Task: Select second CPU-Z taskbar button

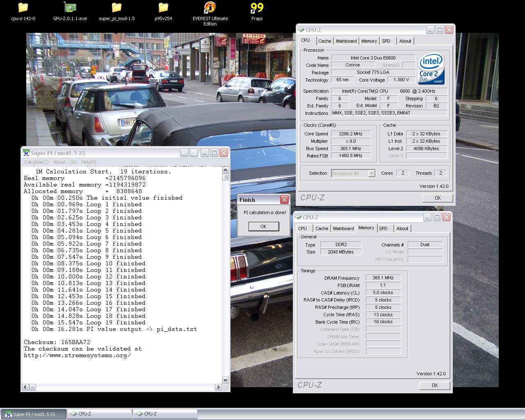Action: (x=165, y=414)
